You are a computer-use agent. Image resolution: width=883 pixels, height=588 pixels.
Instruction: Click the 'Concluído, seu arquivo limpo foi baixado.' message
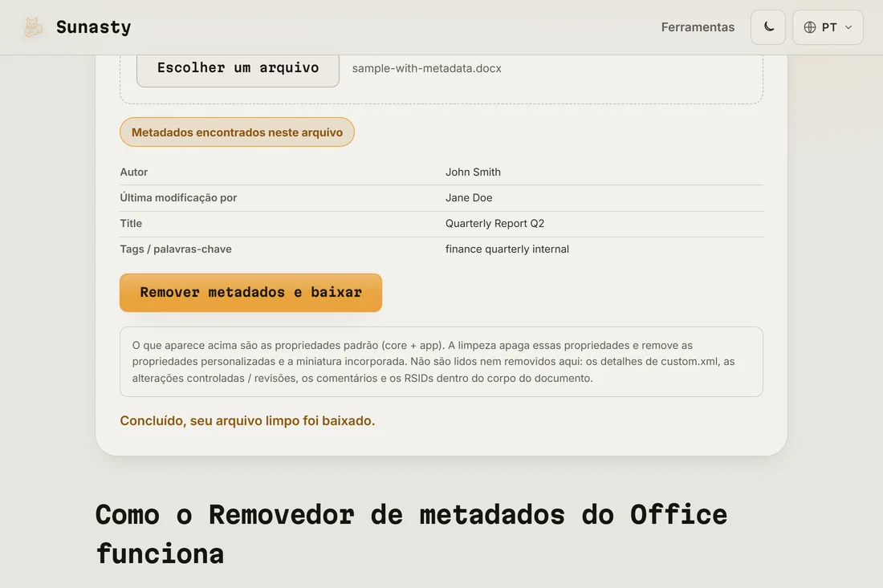pyautogui.click(x=247, y=421)
